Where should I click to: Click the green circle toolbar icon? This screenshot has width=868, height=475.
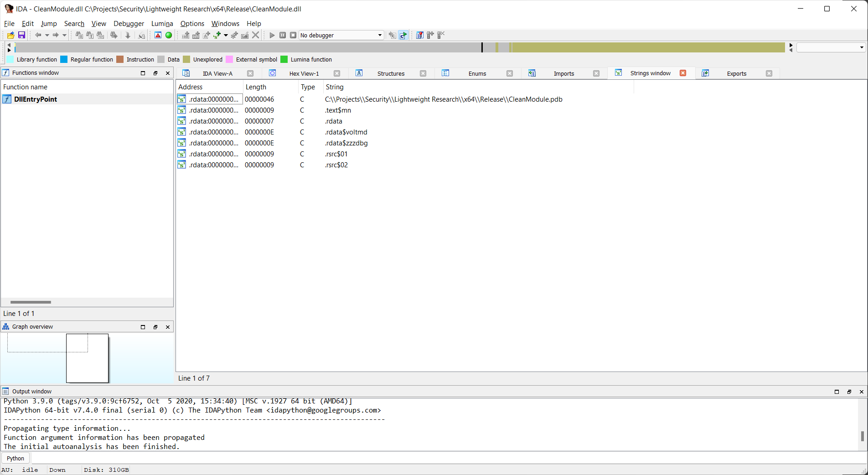click(x=169, y=35)
